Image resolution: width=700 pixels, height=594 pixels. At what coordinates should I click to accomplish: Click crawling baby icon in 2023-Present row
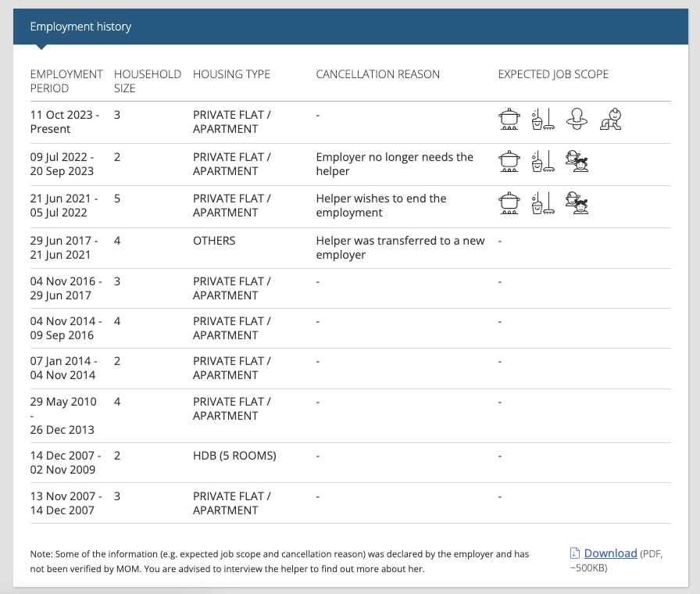click(611, 119)
